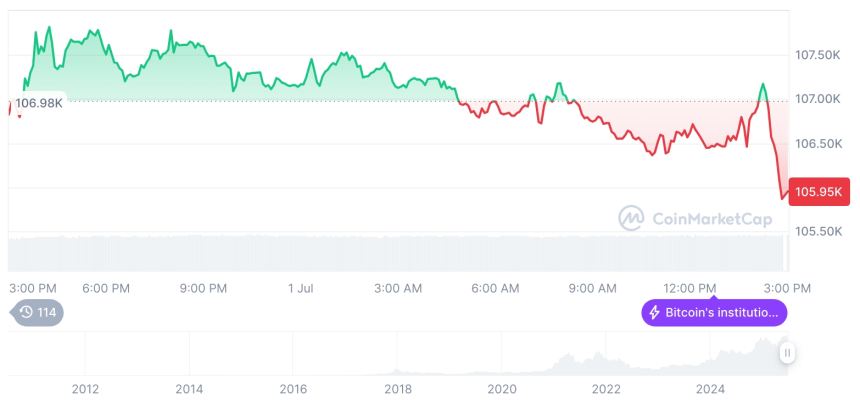Click the 107.50K price axis label
Viewport: 860px width, 401px height.
818,55
